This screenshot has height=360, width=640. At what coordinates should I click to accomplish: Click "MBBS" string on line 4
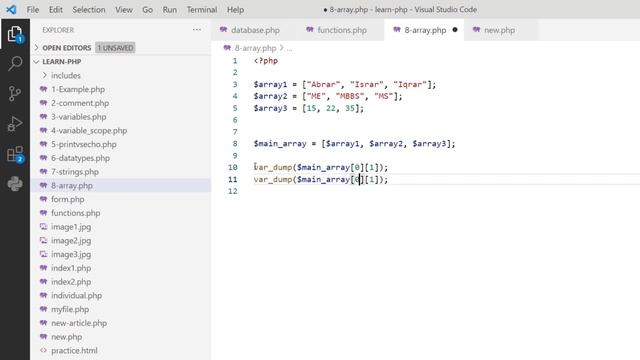point(350,96)
